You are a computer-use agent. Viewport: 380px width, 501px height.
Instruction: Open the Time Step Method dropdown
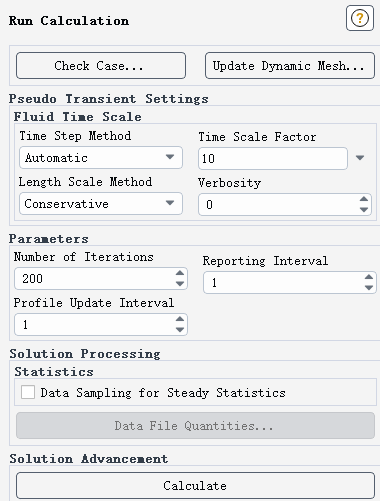[x=101, y=157]
